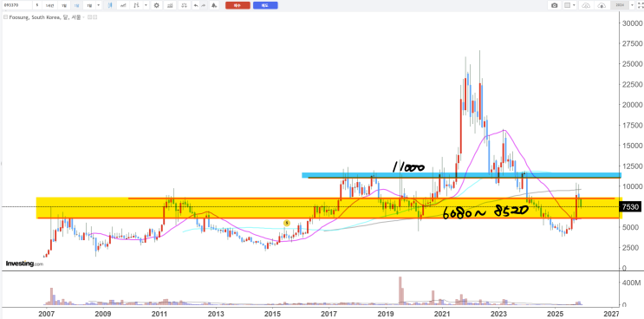This screenshot has width=644, height=319.
Task: Undo last action with back arrow
Action: coord(196,5)
